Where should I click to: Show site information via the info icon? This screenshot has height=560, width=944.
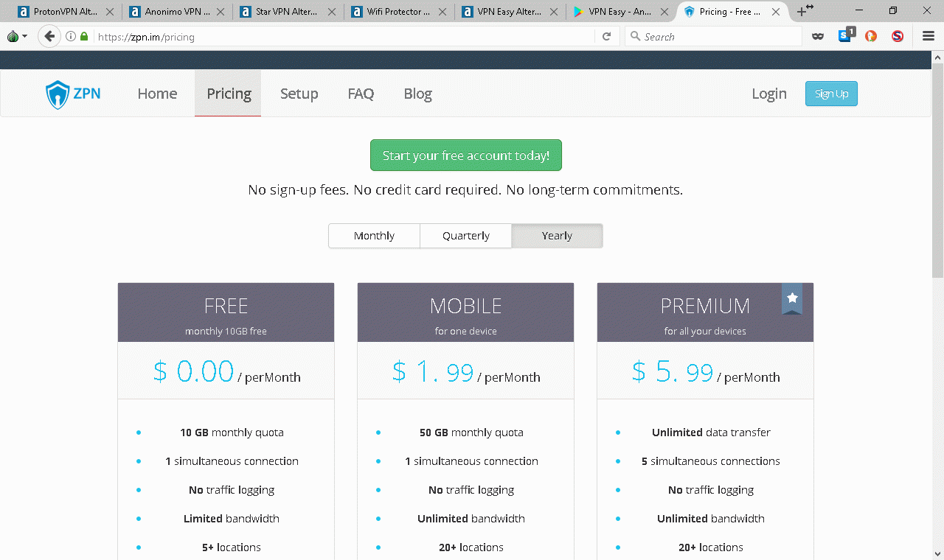click(x=71, y=36)
